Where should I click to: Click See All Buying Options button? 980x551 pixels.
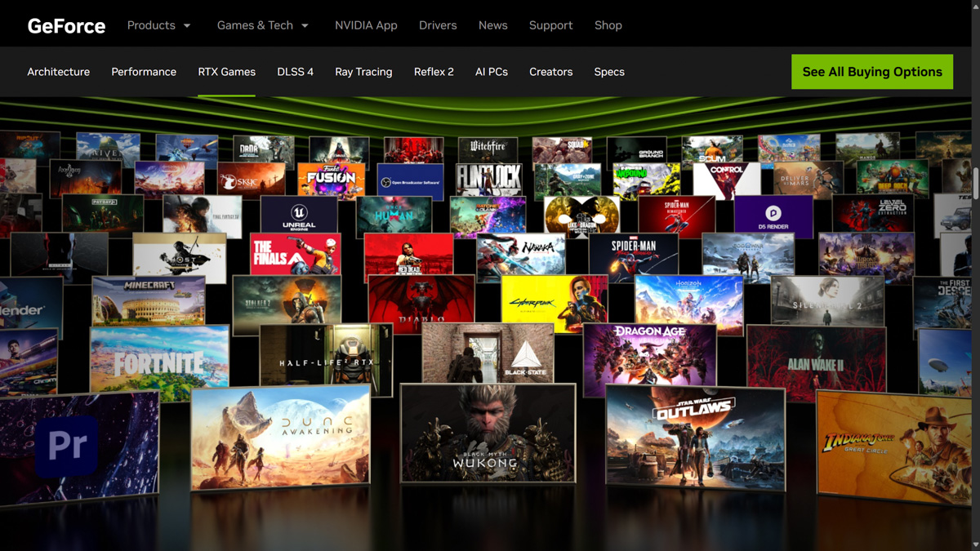tap(872, 72)
